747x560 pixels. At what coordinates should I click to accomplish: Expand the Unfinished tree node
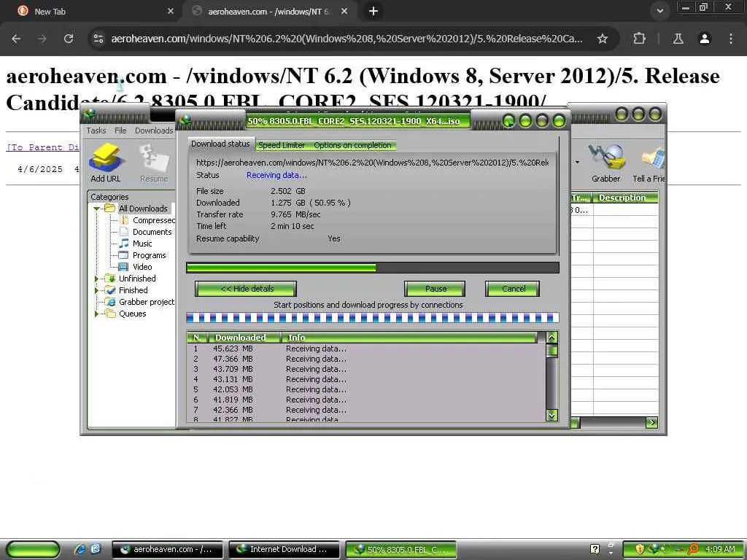96,279
